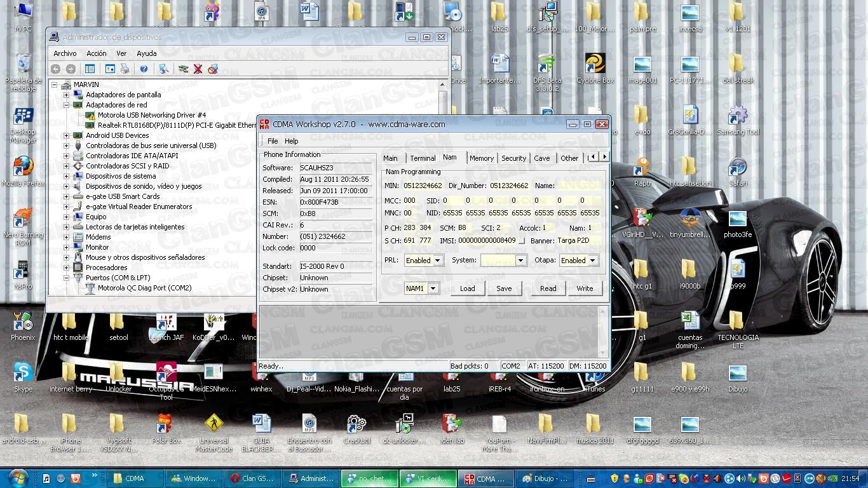Select Motorola QC Diag Port (COM2) device
This screenshot has width=868, height=488.
coord(144,288)
